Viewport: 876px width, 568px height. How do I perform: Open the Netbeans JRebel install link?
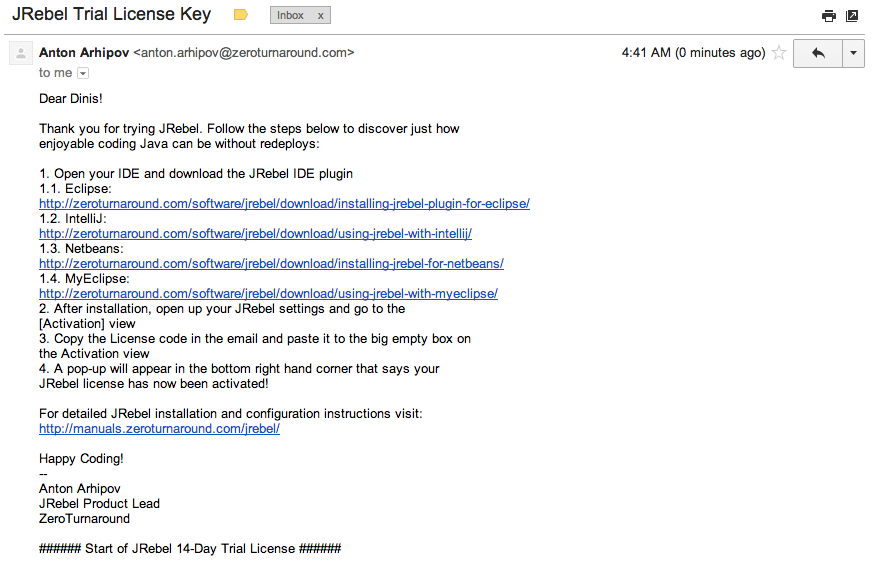[271, 264]
